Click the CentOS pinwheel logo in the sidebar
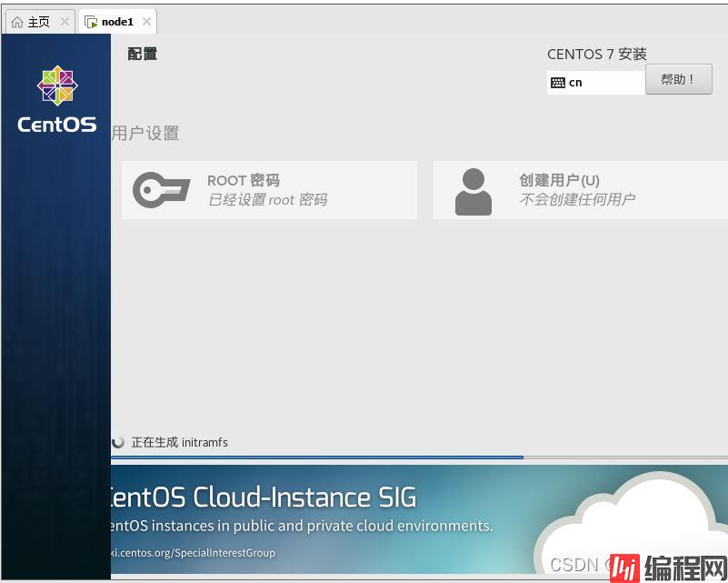Image resolution: width=728 pixels, height=583 pixels. click(x=56, y=85)
